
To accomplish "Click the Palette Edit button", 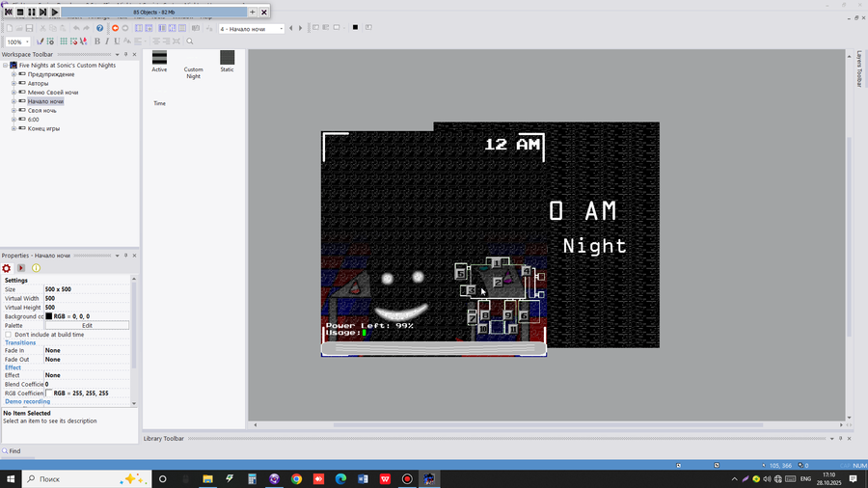I will point(87,325).
